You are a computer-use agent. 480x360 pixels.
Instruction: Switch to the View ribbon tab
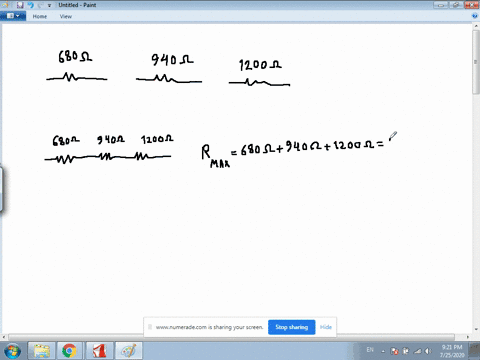[66, 16]
